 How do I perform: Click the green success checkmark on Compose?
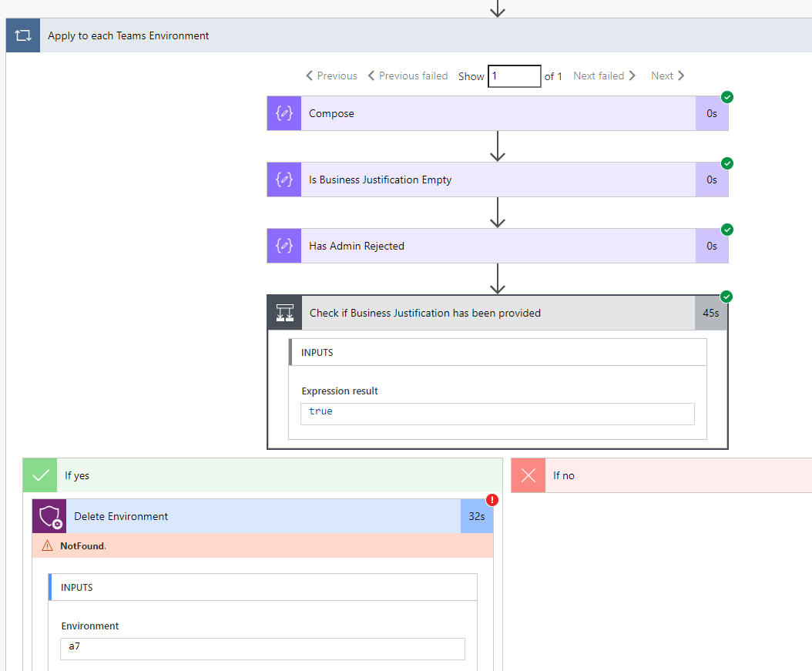725,97
